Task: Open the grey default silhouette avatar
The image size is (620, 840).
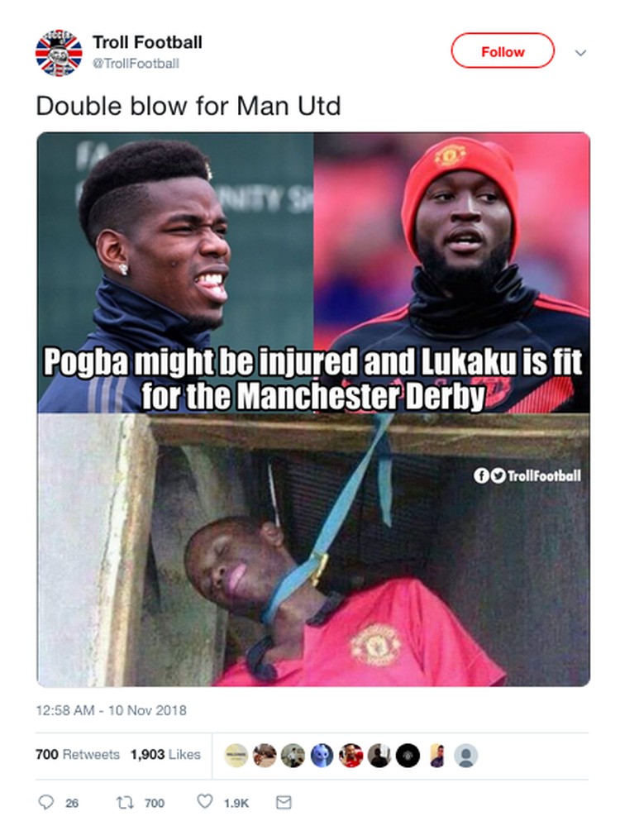Action: pos(465,756)
